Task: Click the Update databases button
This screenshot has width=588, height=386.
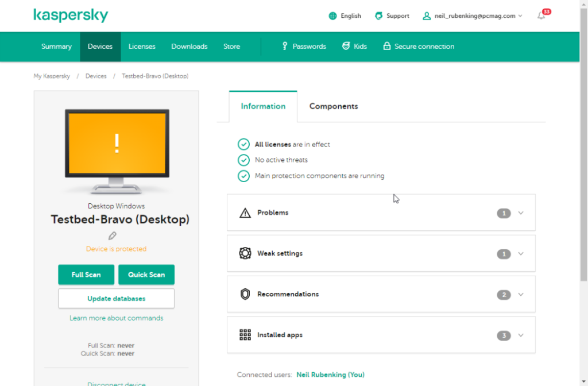Action: click(x=116, y=298)
